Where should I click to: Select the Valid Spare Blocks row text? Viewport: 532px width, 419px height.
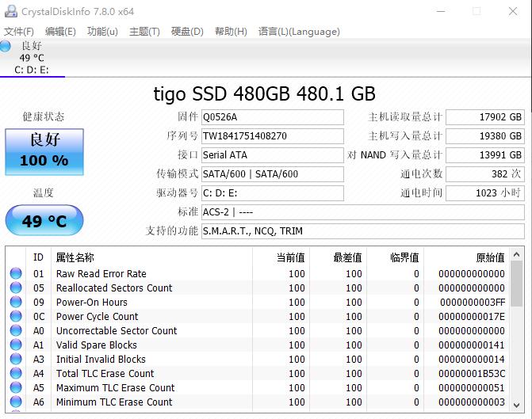(97, 345)
